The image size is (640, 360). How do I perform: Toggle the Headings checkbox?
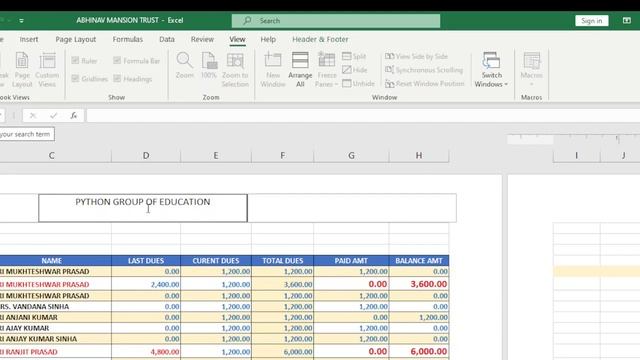click(x=117, y=78)
